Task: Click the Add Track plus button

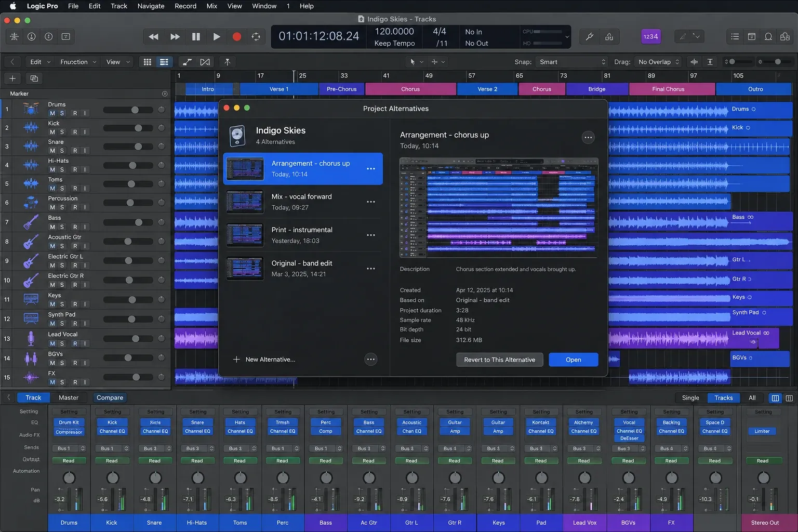Action: [x=12, y=78]
